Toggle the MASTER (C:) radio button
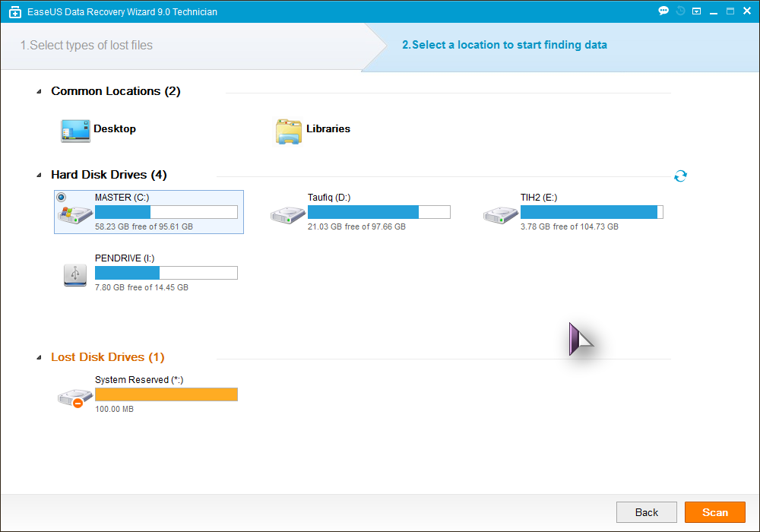Screen dimensions: 760x532 point(61,197)
